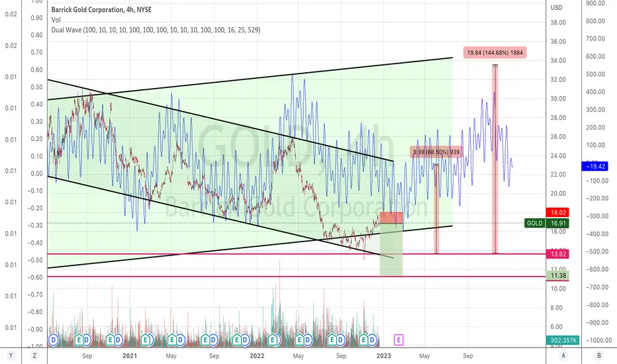Select the red stop zone of position box
This screenshot has width=617, height=364.
391,218
